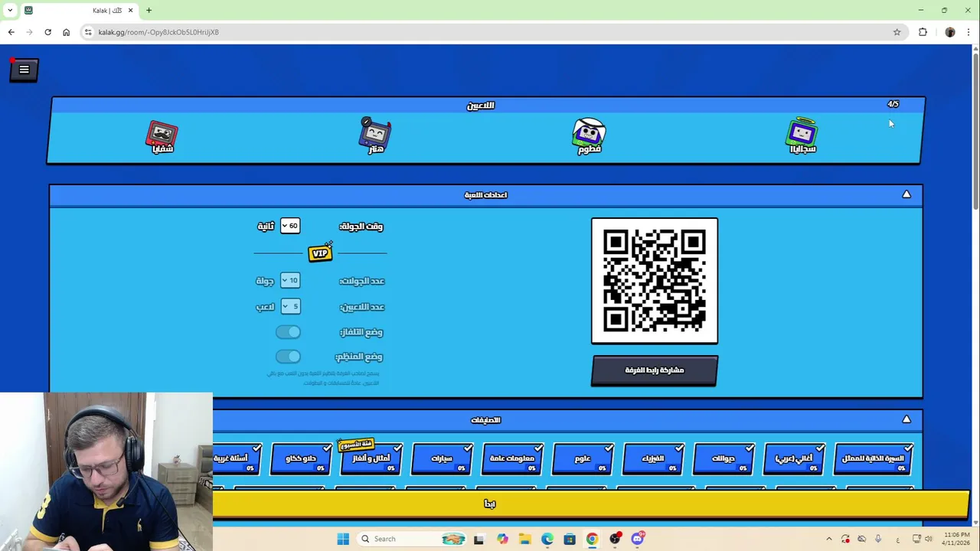Select player avatar هنار
This screenshot has height=551, width=980.
click(x=375, y=135)
